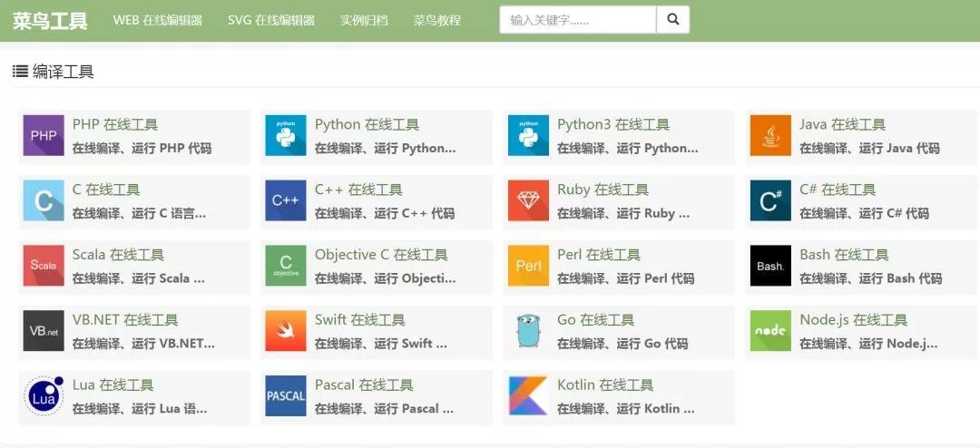Open the C# 在线工具 link
The height and width of the screenshot is (448, 980).
pos(838,190)
